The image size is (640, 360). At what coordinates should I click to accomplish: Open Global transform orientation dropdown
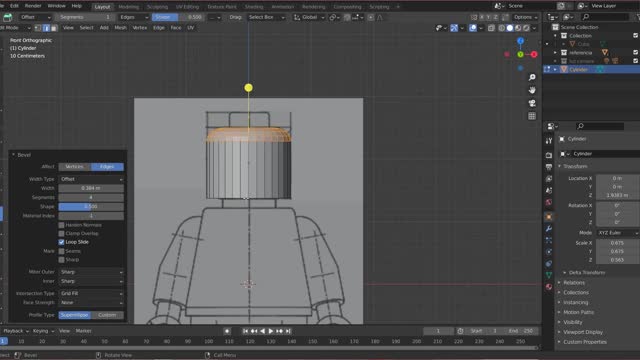coord(309,17)
